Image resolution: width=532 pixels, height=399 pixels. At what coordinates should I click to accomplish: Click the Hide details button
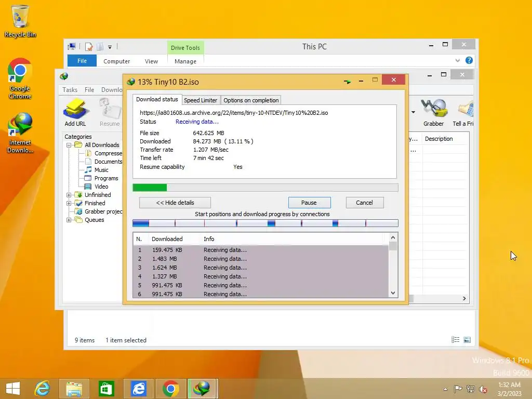pos(175,203)
